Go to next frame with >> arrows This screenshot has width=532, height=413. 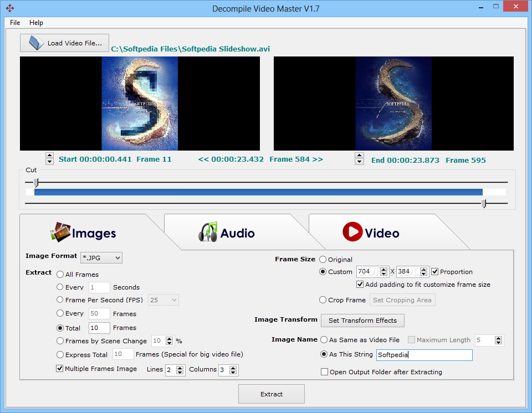[318, 159]
